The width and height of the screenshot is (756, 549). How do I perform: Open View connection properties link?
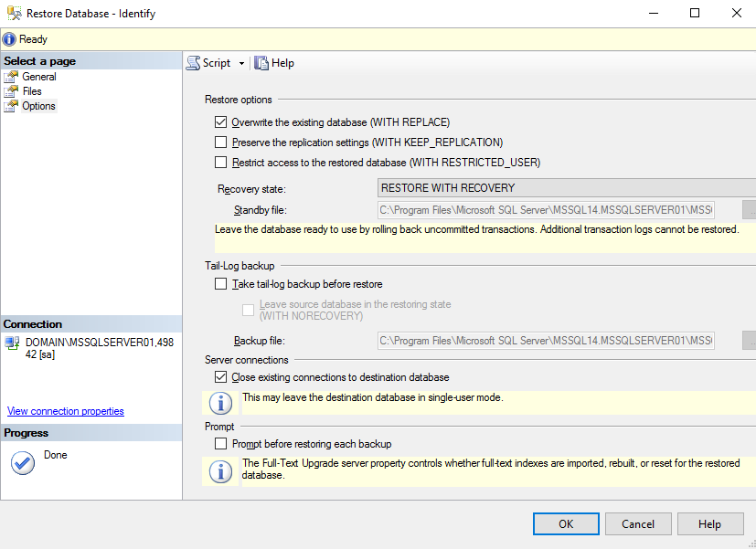(x=66, y=411)
